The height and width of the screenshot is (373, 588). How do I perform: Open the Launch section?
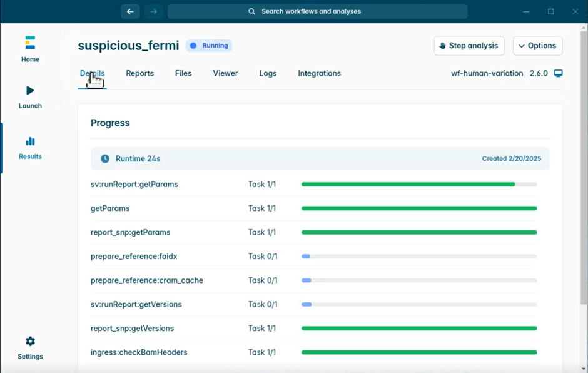click(30, 97)
